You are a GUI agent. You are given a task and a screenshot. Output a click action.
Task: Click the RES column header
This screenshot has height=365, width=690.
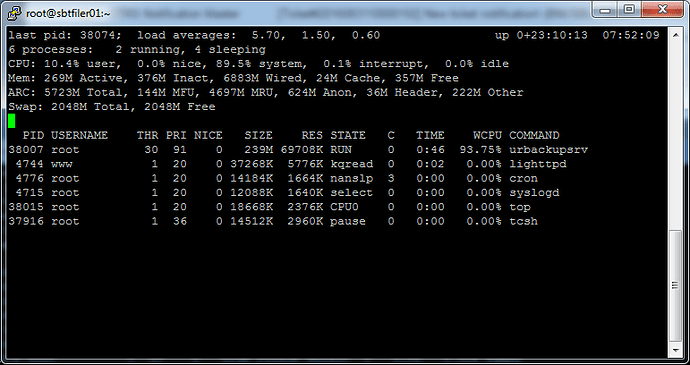pyautogui.click(x=312, y=135)
